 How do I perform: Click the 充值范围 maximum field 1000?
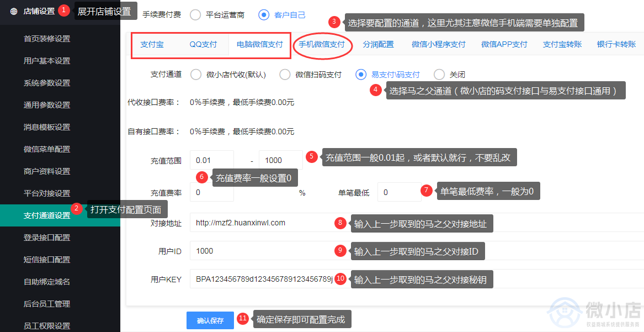(281, 160)
